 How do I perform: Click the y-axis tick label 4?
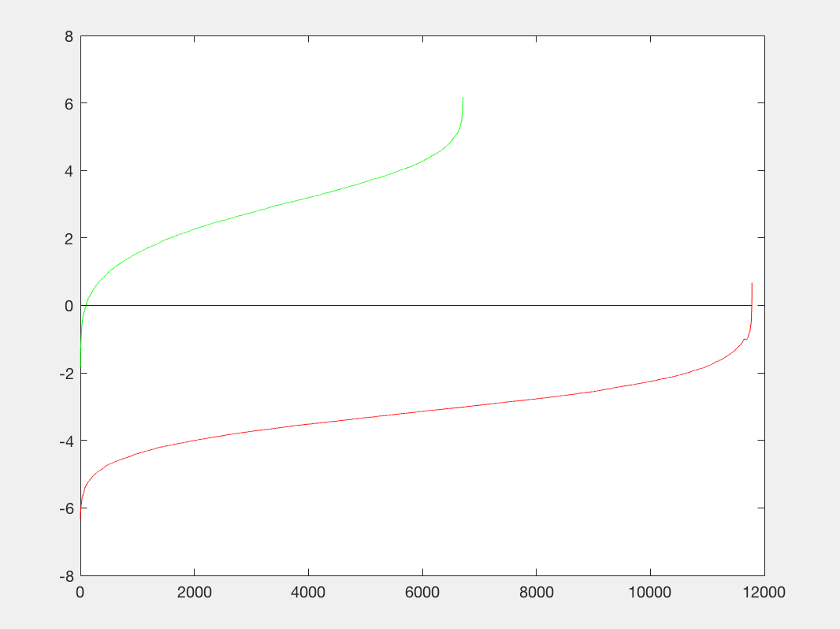click(69, 171)
